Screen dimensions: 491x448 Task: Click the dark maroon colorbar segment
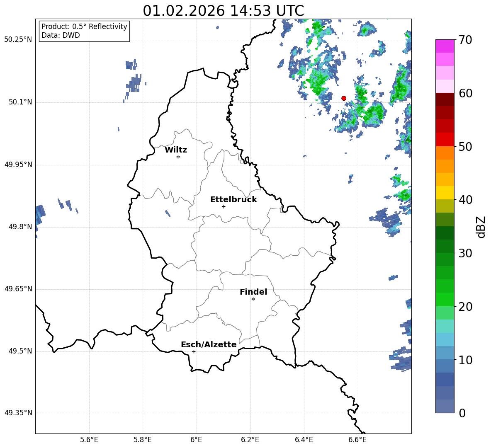coord(445,99)
